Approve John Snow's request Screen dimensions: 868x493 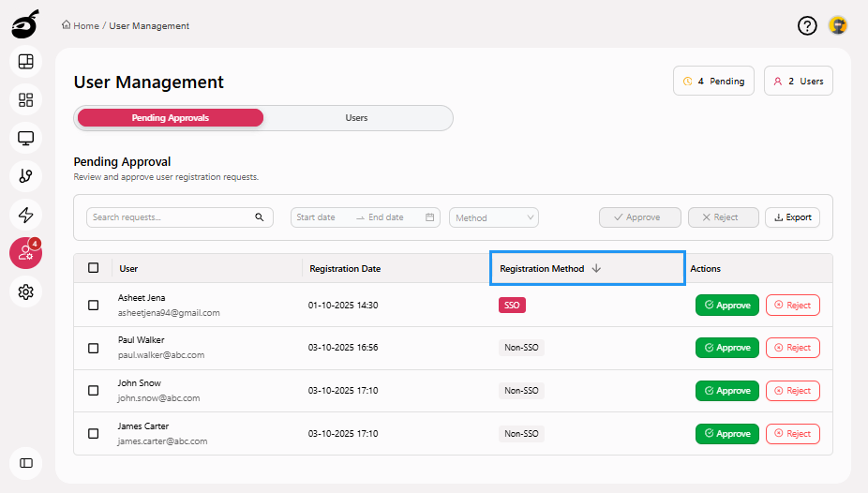727,391
